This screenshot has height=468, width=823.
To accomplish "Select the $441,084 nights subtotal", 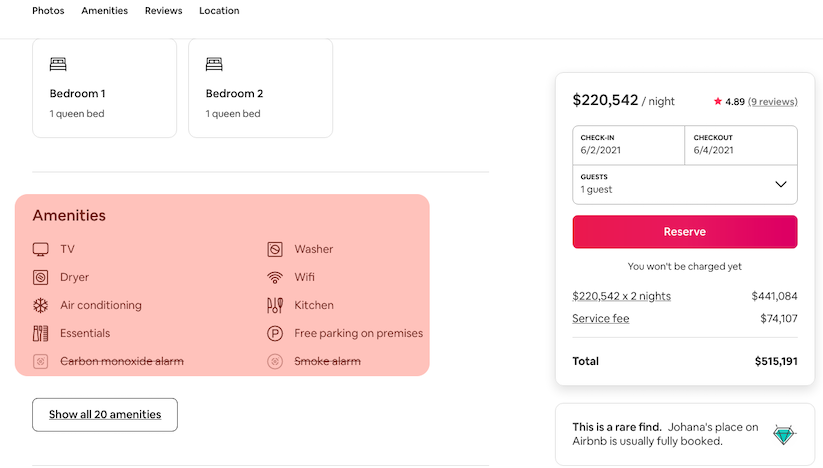I will 774,296.
